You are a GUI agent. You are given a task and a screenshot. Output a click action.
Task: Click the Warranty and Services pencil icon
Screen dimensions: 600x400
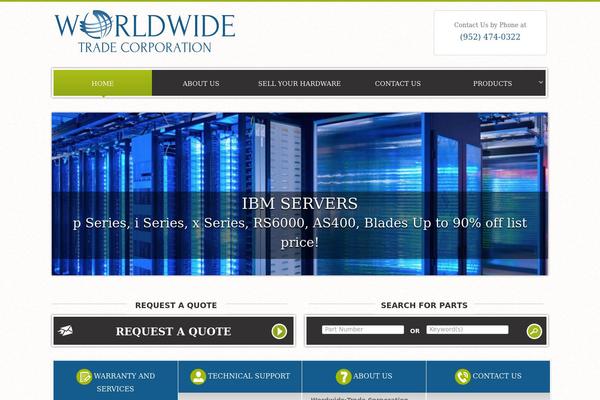click(x=84, y=377)
